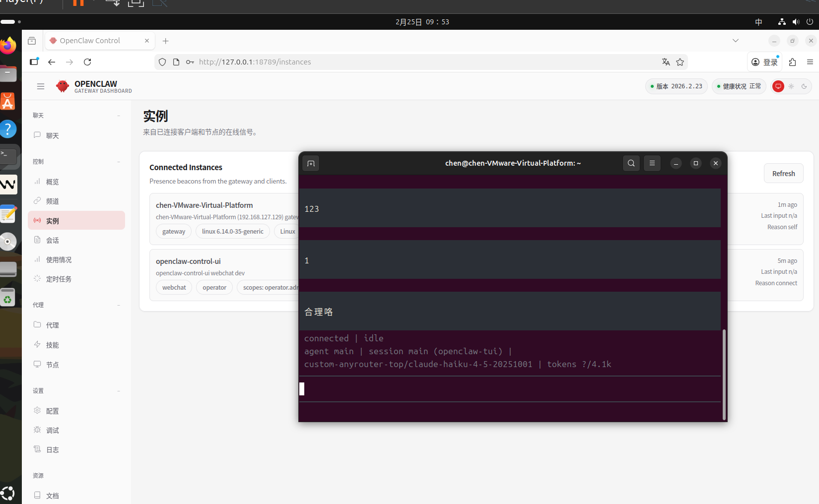Viewport: 819px width, 504px height.
Task: Open the Firefox extensions puzzle icon
Action: click(x=792, y=62)
